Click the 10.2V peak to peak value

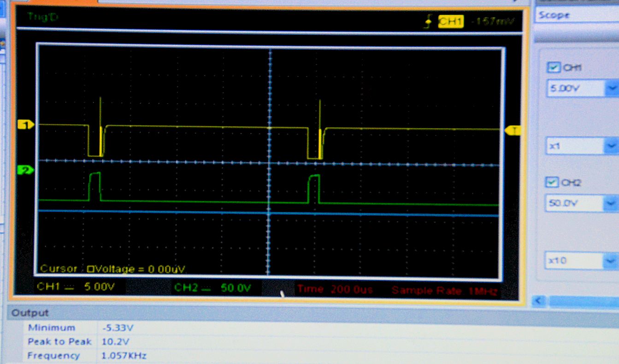pyautogui.click(x=115, y=342)
